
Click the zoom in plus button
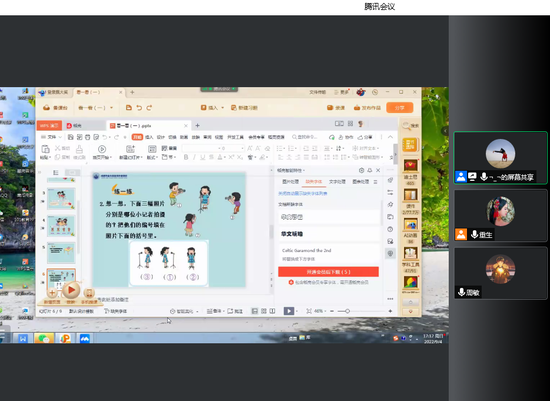390,311
